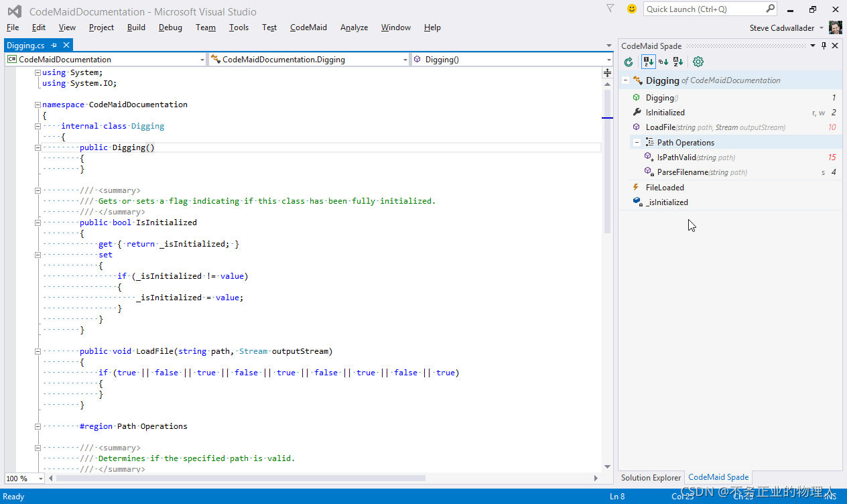Open CodeMaid Spade settings gear

pos(698,62)
